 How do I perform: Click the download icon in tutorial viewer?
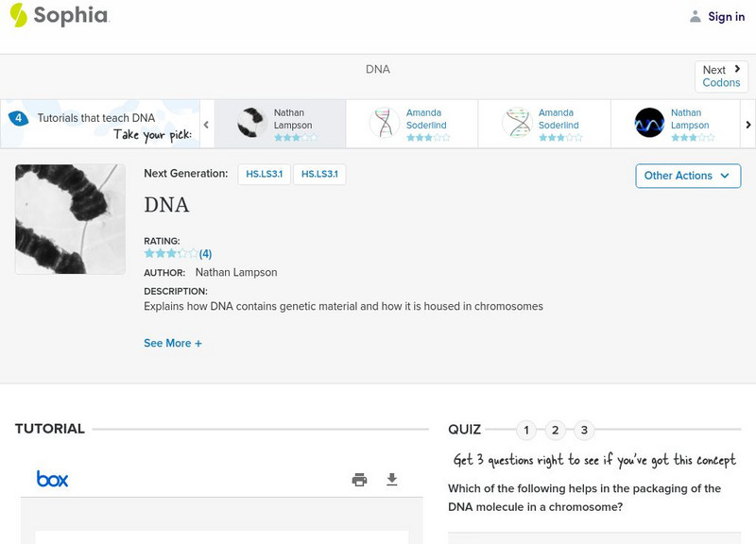392,480
